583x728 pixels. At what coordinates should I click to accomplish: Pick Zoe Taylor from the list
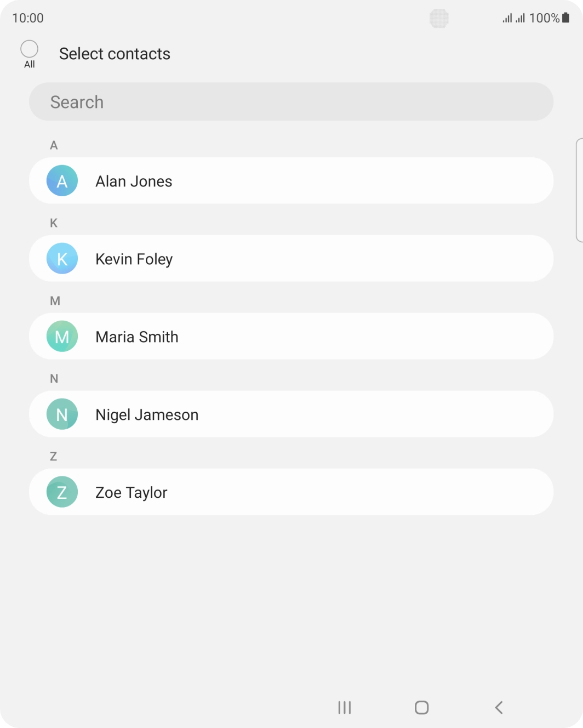132,493
